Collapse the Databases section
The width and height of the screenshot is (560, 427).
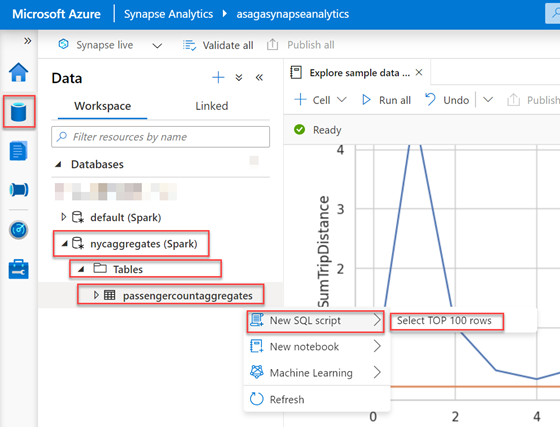[58, 164]
